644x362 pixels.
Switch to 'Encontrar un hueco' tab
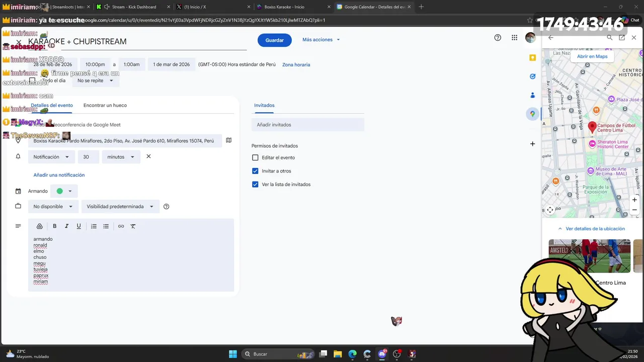click(x=105, y=106)
